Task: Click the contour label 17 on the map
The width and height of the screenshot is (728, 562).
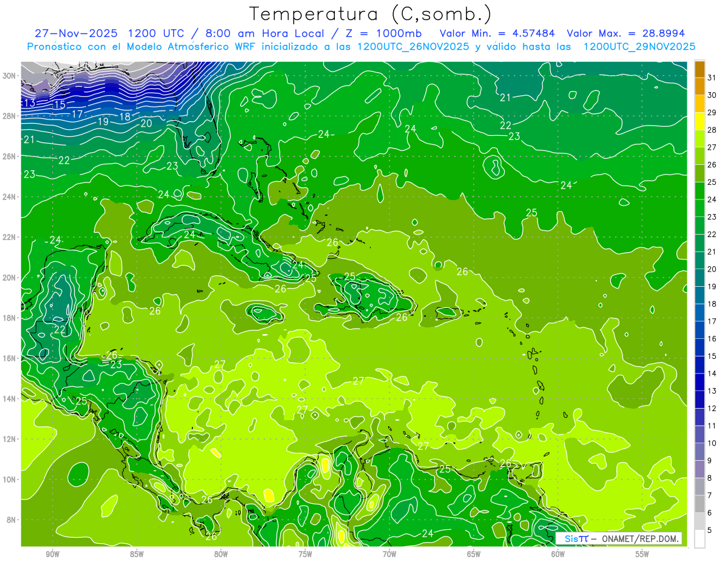Action: (x=77, y=114)
